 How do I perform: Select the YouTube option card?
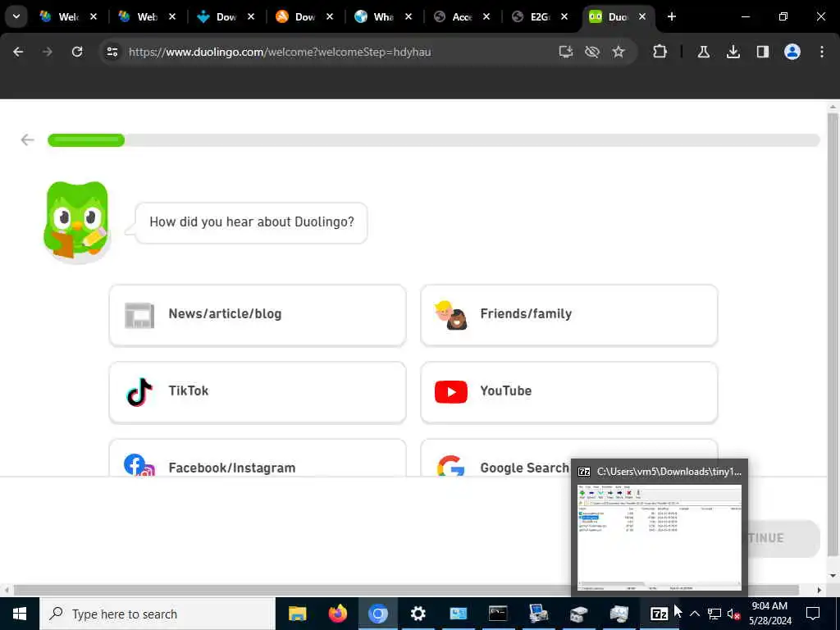pos(569,391)
